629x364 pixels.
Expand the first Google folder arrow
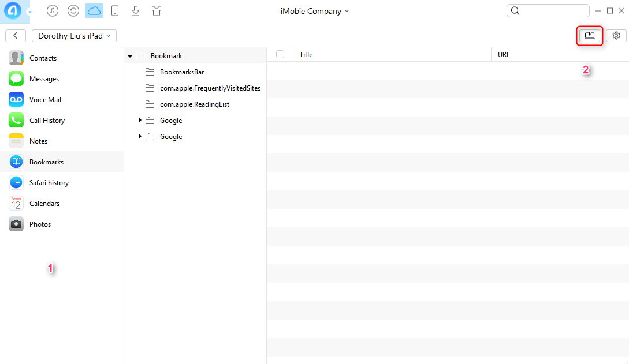pyautogui.click(x=140, y=120)
